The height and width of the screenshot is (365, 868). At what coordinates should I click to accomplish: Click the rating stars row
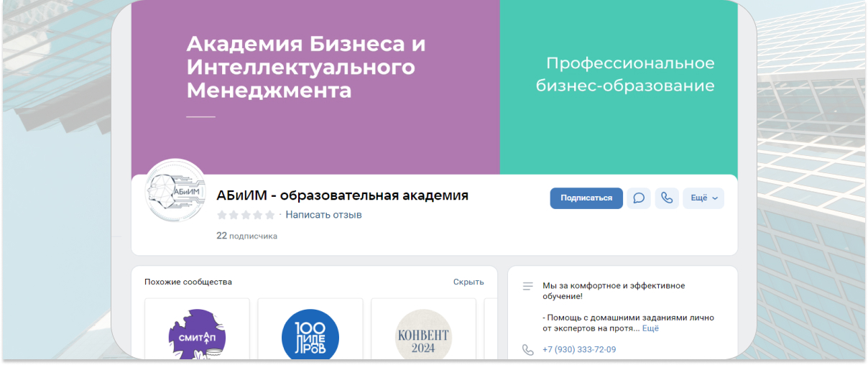click(x=246, y=215)
